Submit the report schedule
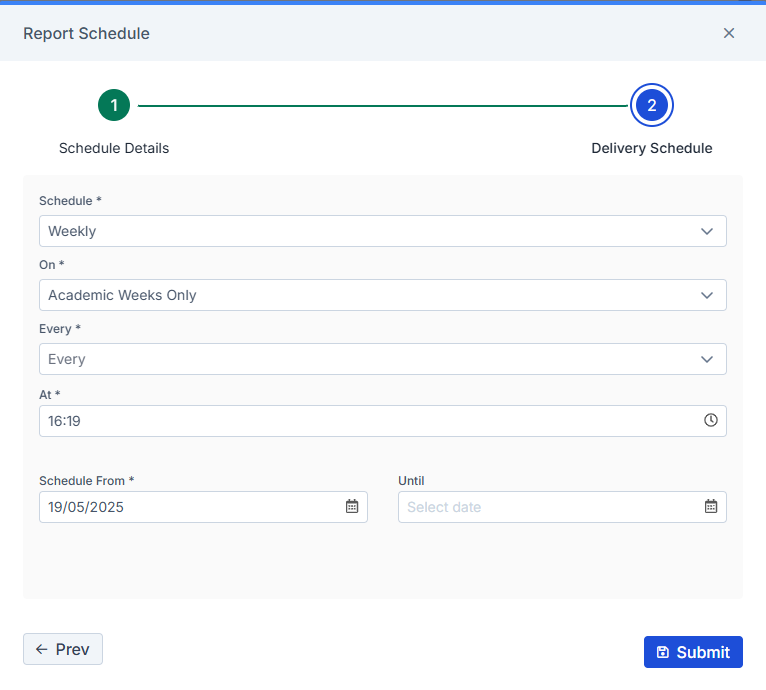766x690 pixels. [x=693, y=652]
